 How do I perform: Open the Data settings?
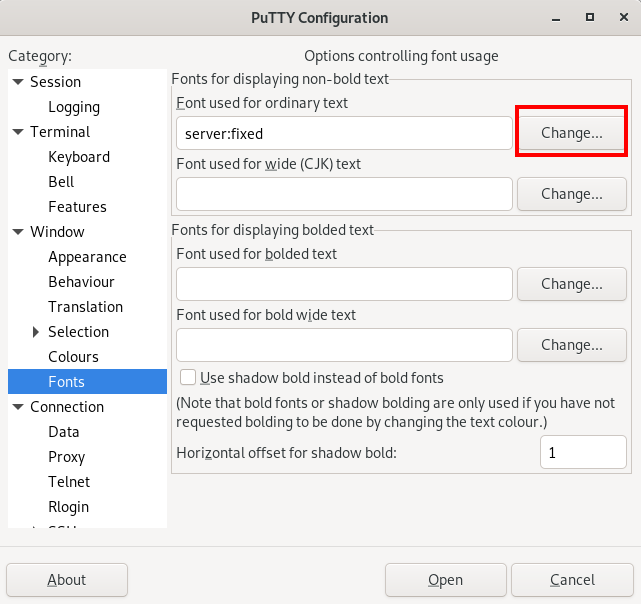tap(63, 432)
